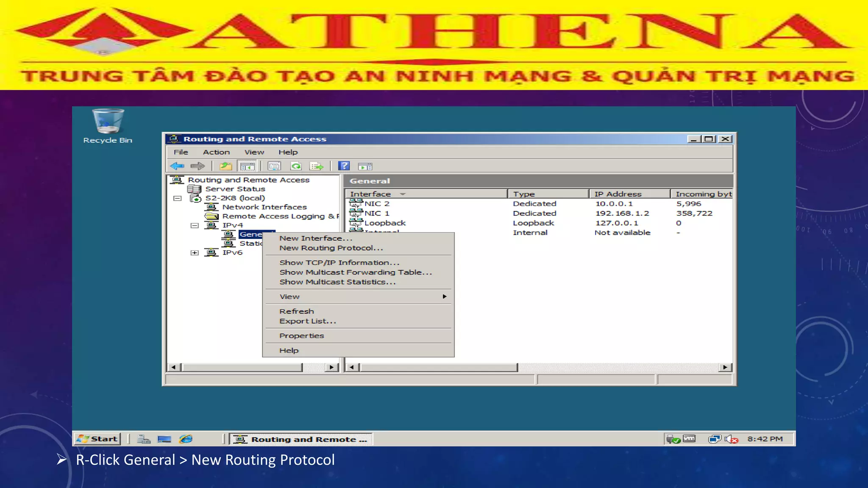868x488 pixels.
Task: Toggle the Show/Hide Action Pane icon
Action: 365,166
